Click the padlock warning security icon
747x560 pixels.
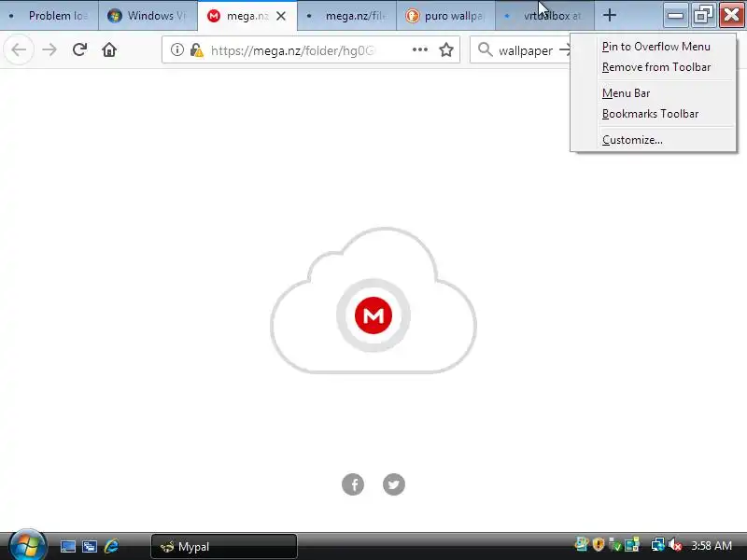(196, 49)
